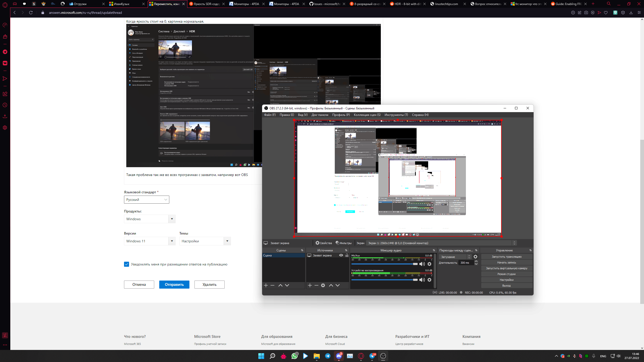
Task: Adjust playback device volume slider
Action: click(x=384, y=280)
